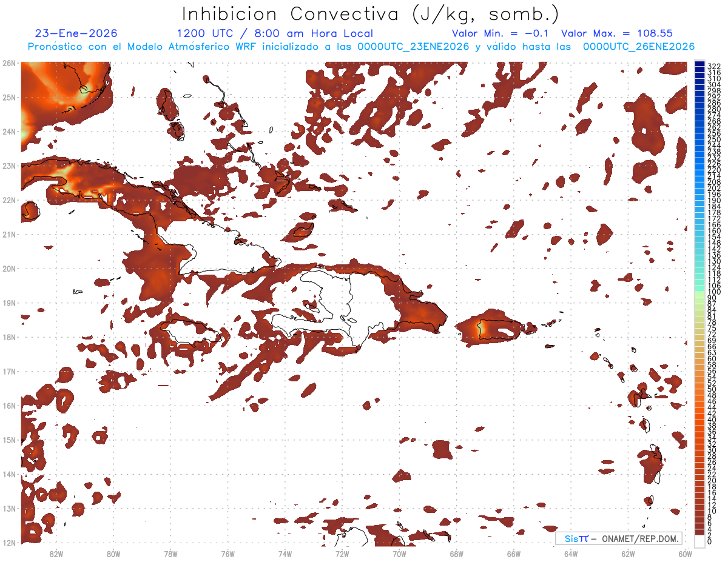Select 'Valor Max. = 108.55' text
The image size is (728, 562).
point(617,33)
